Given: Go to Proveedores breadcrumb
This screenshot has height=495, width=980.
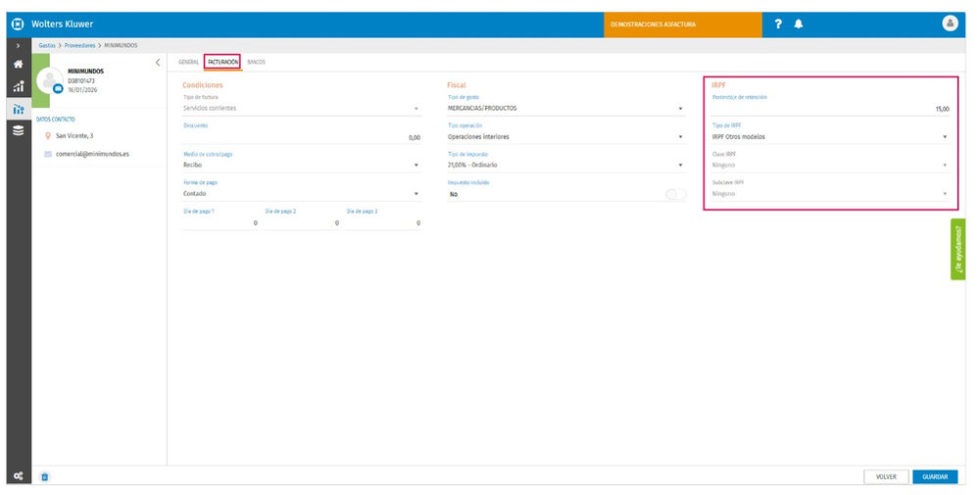Looking at the screenshot, I should [80, 46].
